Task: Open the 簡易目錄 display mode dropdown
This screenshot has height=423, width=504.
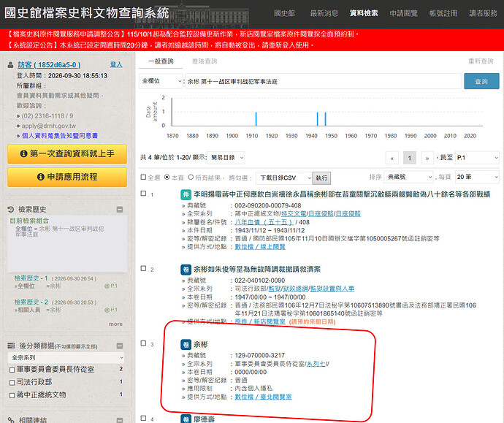Action: (x=226, y=158)
